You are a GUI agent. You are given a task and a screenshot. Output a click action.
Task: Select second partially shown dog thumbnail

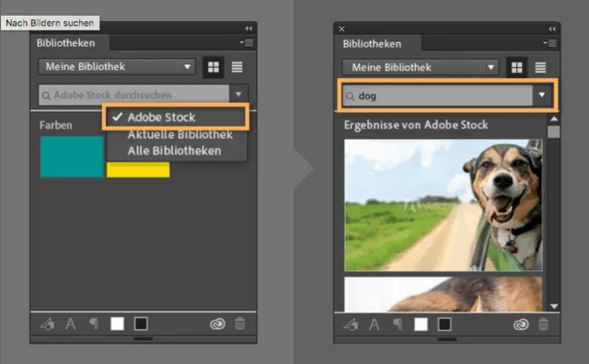click(x=444, y=294)
